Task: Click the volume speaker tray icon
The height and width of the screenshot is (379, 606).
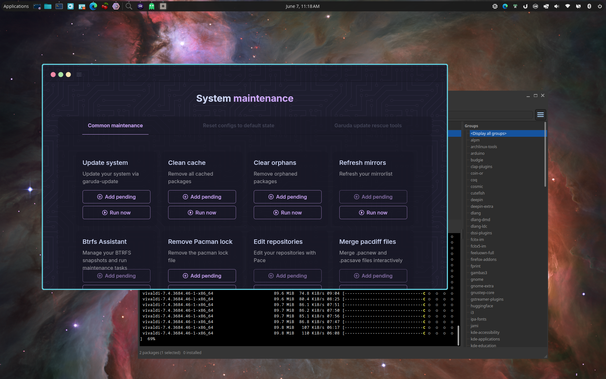Action: 557,6
